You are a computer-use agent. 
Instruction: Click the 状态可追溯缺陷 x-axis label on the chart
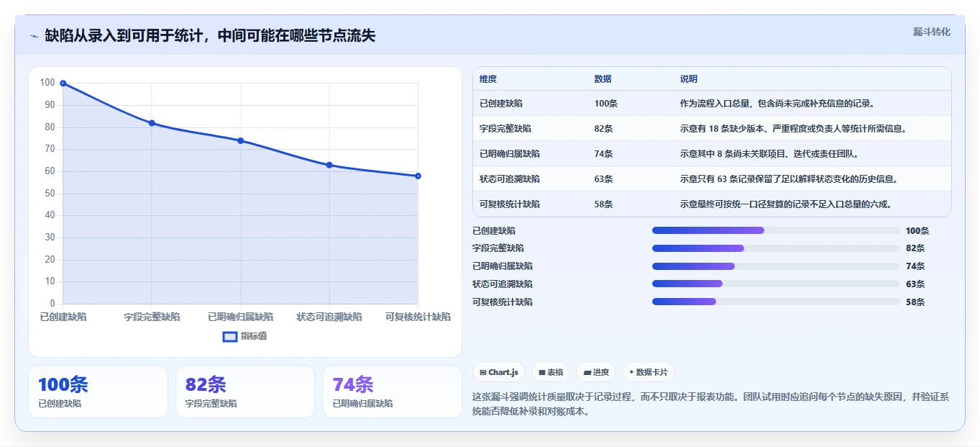tap(329, 317)
